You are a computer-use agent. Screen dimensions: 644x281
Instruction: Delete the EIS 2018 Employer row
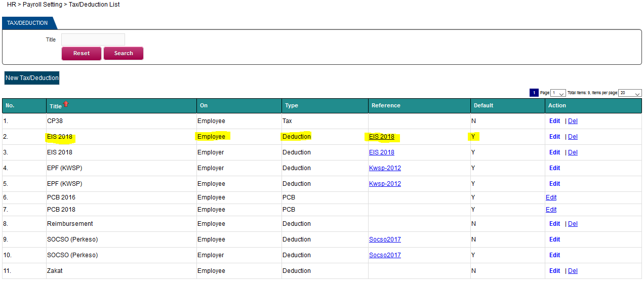[x=573, y=152]
